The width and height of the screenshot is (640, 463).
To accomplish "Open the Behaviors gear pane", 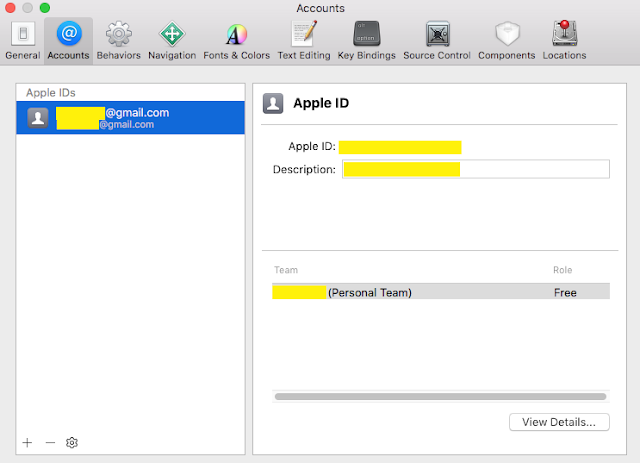I will click(x=119, y=41).
